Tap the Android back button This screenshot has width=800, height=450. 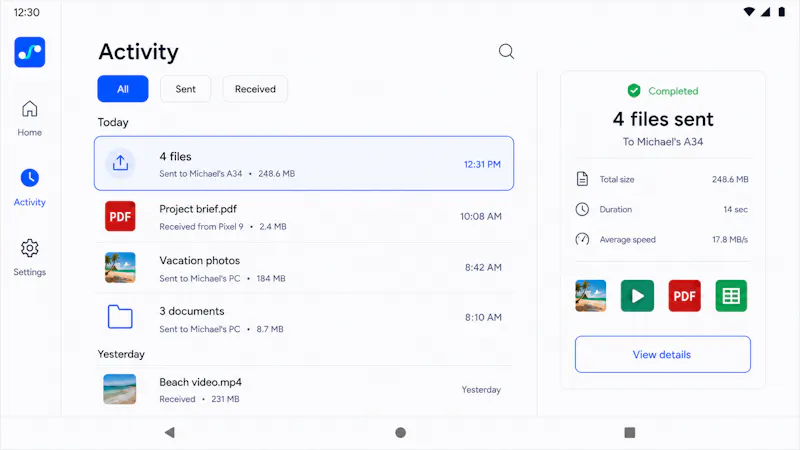pos(170,433)
